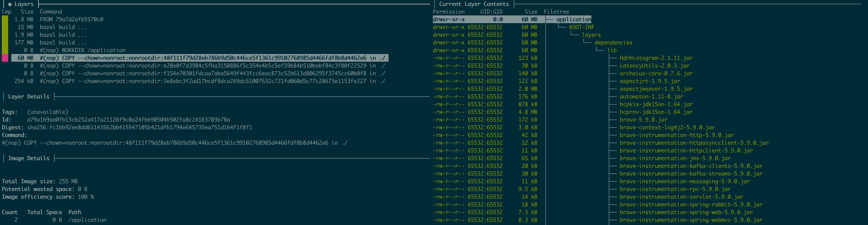Collapse the application directory in filetree

point(573,19)
